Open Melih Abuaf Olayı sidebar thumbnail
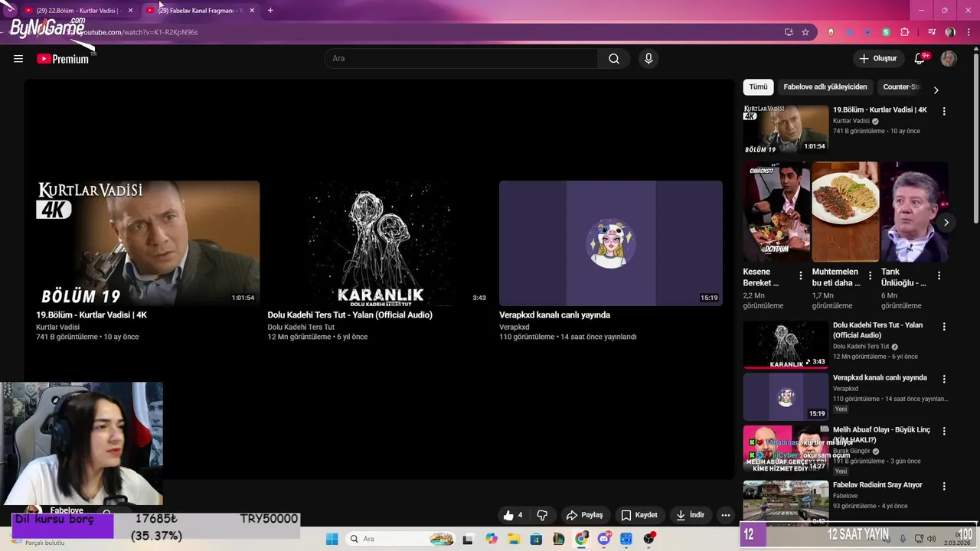 pyautogui.click(x=786, y=449)
